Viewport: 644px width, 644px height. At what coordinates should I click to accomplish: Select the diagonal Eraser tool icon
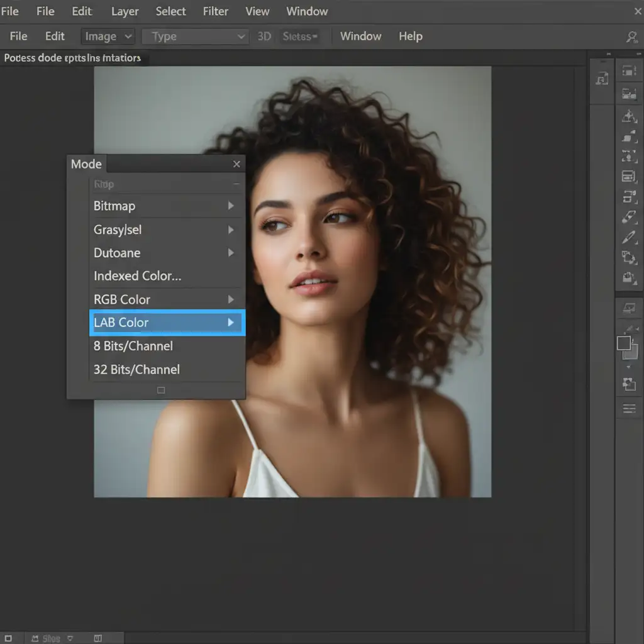point(629,217)
